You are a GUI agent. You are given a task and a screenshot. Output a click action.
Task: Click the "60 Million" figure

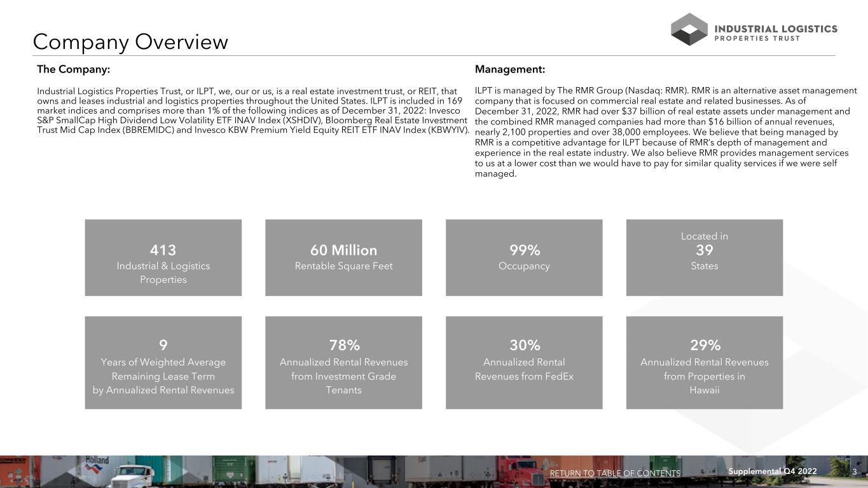[x=344, y=250]
